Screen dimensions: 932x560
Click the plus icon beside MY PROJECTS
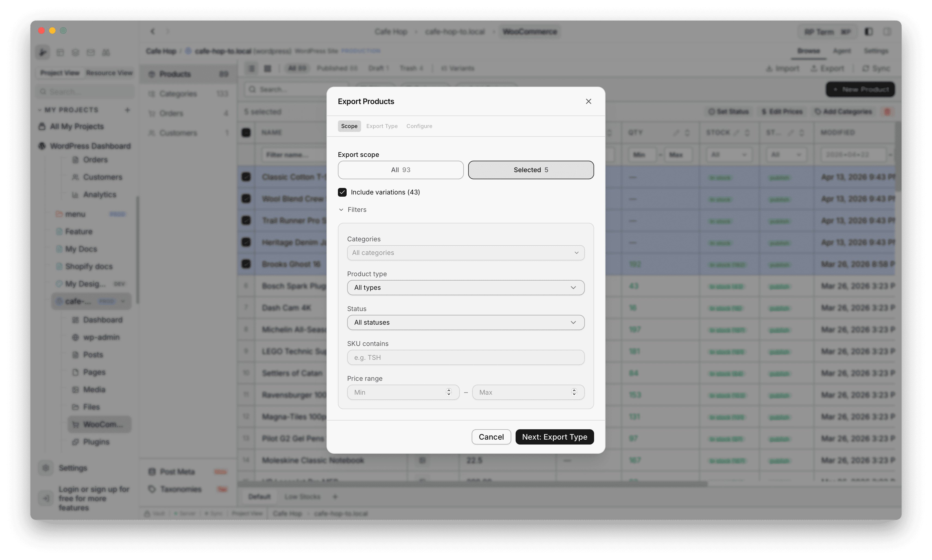pos(127,110)
